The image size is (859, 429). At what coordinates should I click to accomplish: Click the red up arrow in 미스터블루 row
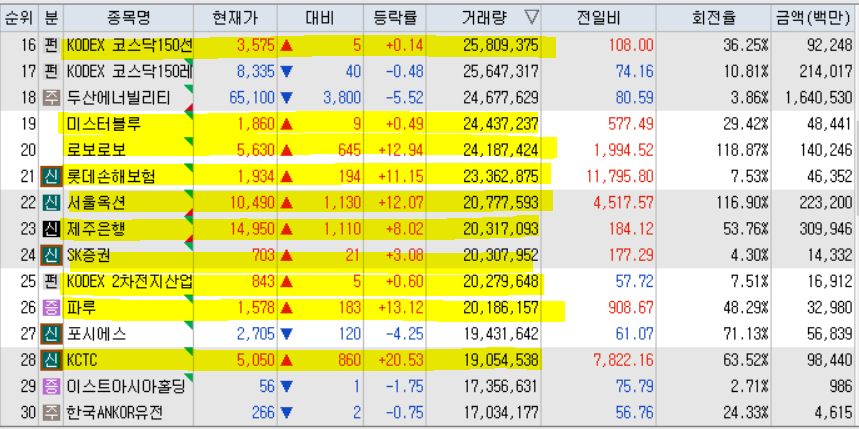coord(286,124)
